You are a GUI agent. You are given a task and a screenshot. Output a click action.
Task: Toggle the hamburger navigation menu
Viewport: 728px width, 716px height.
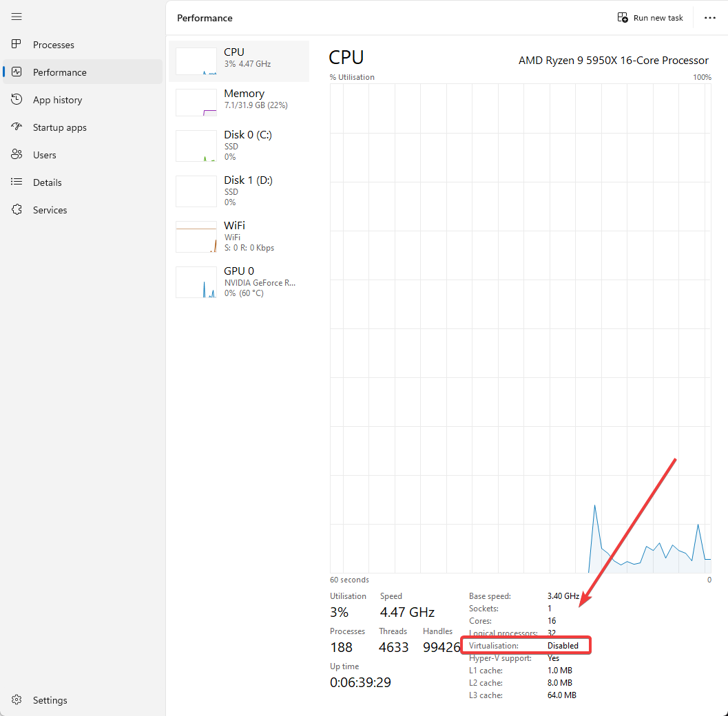point(17,17)
